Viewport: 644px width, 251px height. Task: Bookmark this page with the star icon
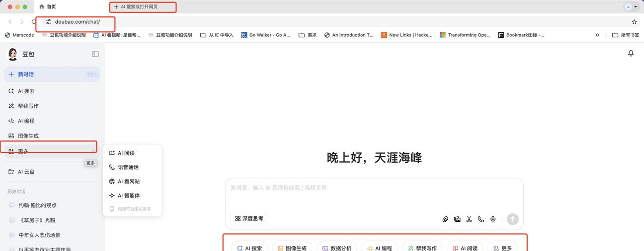(x=634, y=22)
